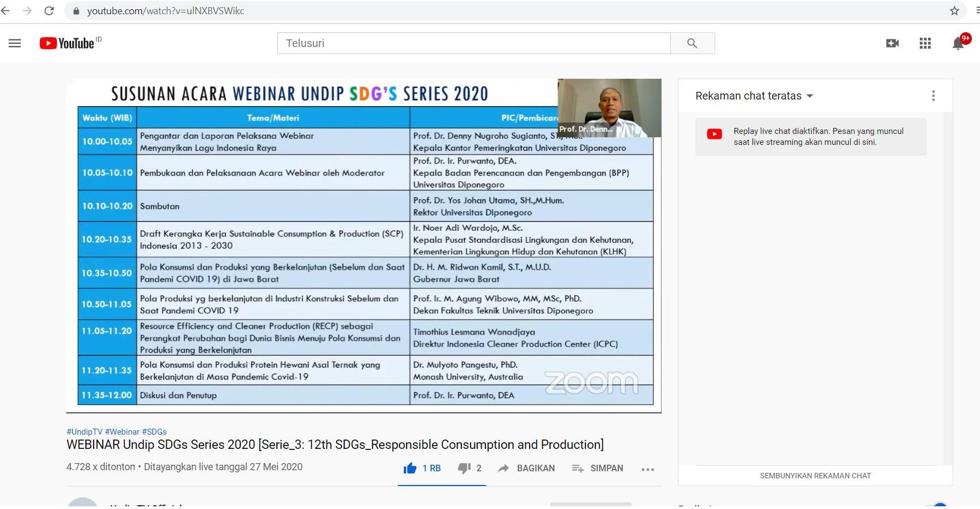Open the #SDGs hashtag link
This screenshot has height=509, width=980.
click(x=154, y=431)
